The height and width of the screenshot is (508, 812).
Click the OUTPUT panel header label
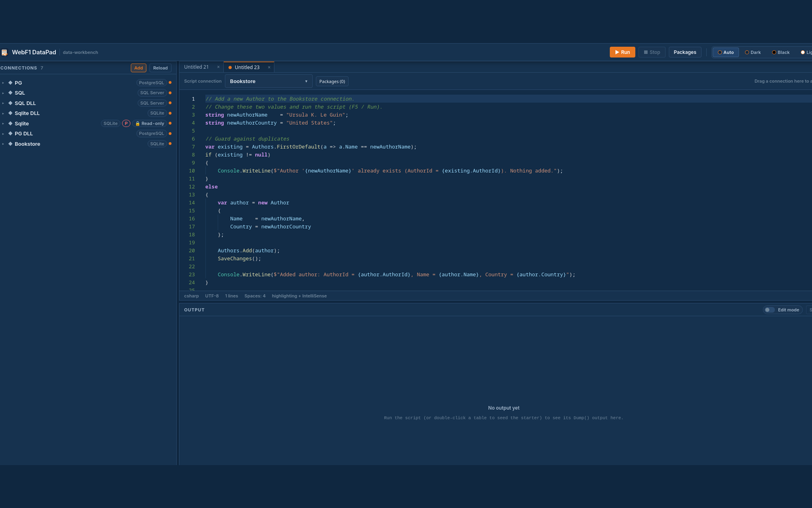(x=194, y=310)
